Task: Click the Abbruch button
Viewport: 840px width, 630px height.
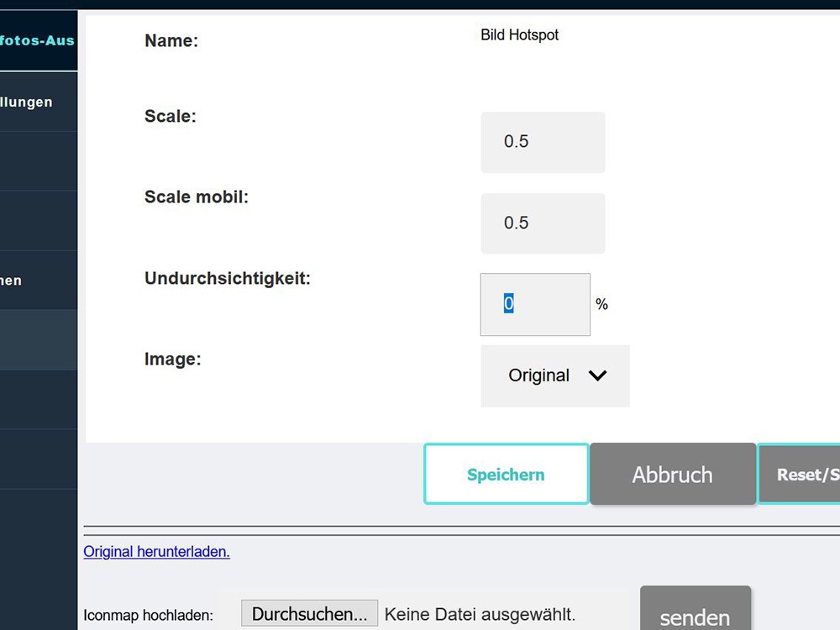Action: coord(672,474)
